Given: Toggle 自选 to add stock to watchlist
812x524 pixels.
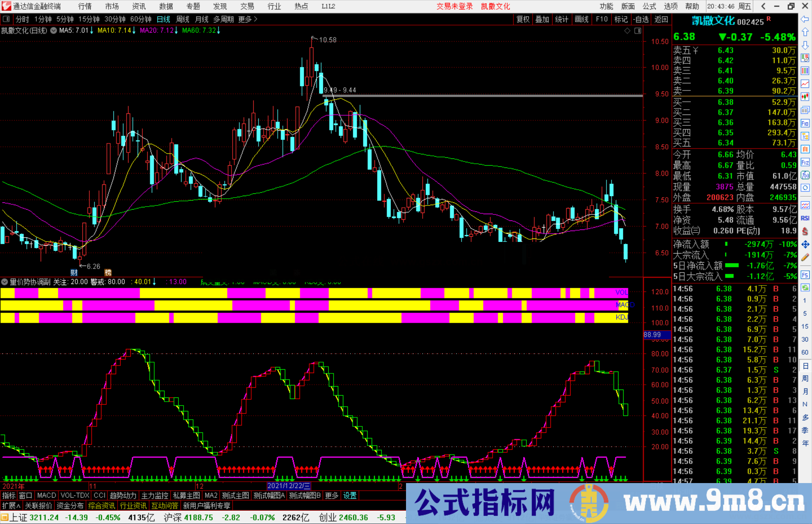Looking at the screenshot, I should [x=641, y=19].
